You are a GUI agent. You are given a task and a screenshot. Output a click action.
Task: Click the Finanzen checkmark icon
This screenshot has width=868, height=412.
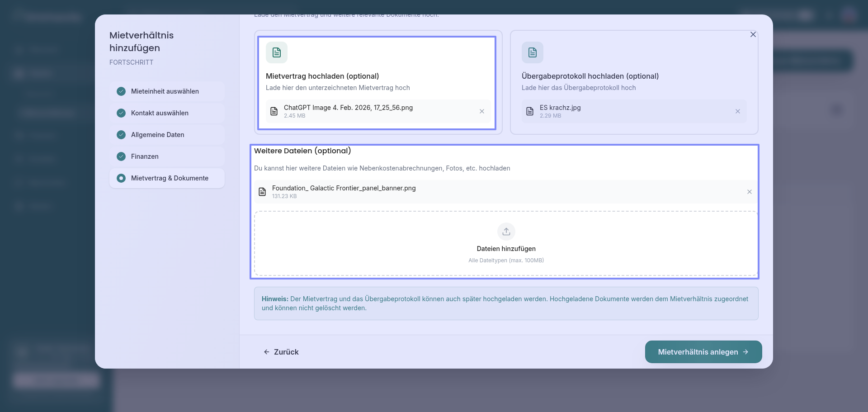pos(121,156)
